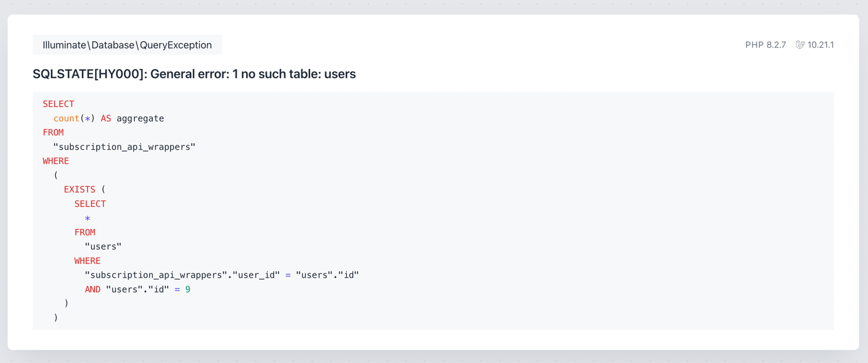Click the nested SELECT keyword inside EXISTS
Screen dimensions: 868x363
pos(90,204)
